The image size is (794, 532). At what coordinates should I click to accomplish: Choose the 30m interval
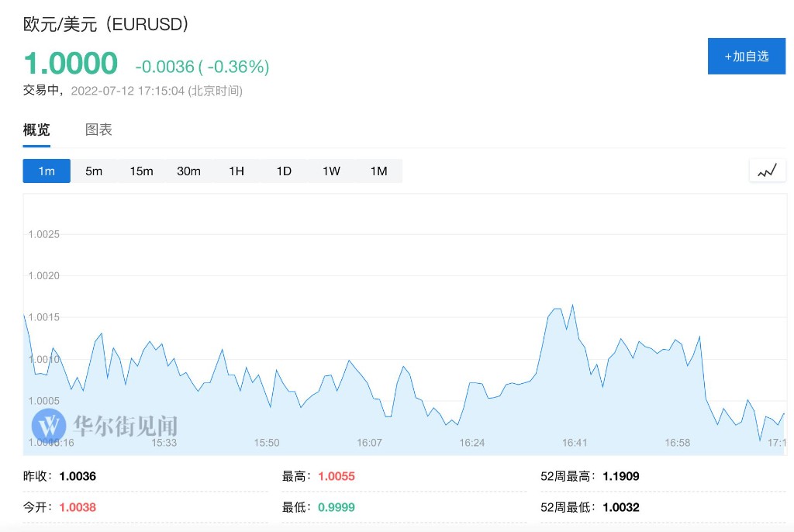pyautogui.click(x=188, y=171)
